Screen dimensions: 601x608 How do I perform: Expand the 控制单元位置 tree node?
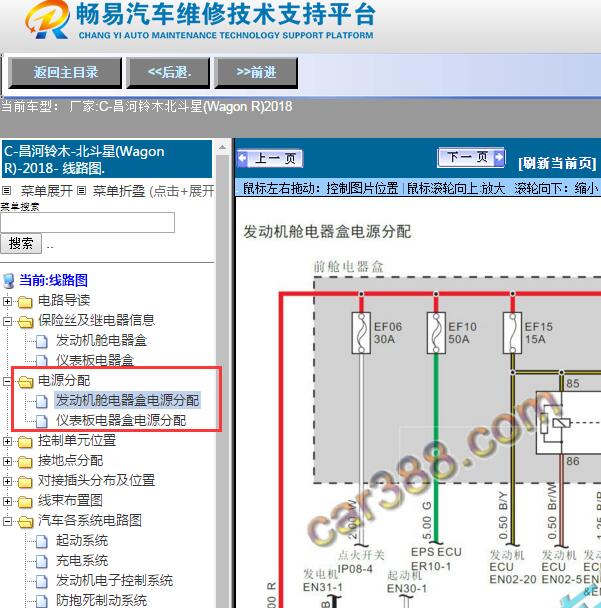coord(7,441)
